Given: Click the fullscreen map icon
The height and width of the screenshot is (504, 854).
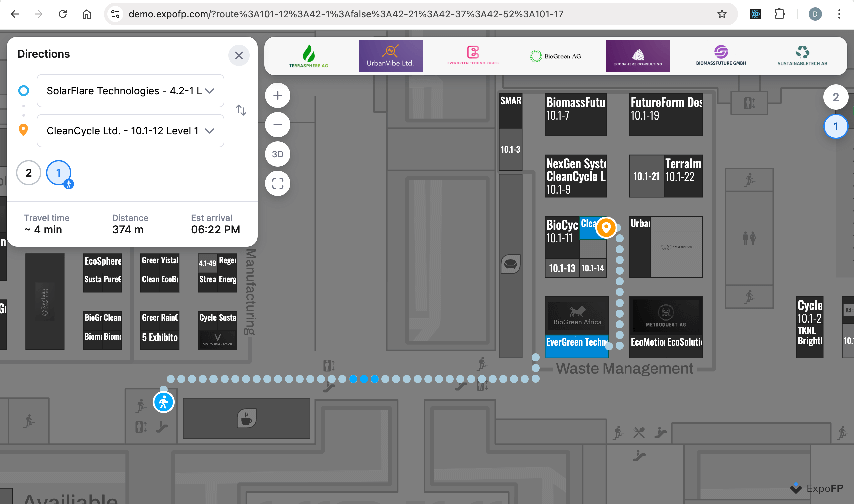Looking at the screenshot, I should pyautogui.click(x=277, y=183).
